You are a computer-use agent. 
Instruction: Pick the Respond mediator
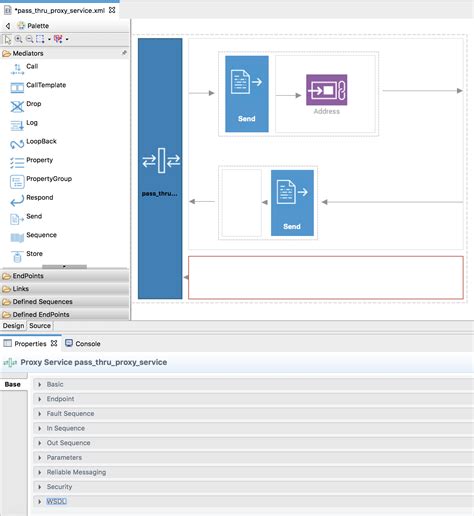coord(32,199)
